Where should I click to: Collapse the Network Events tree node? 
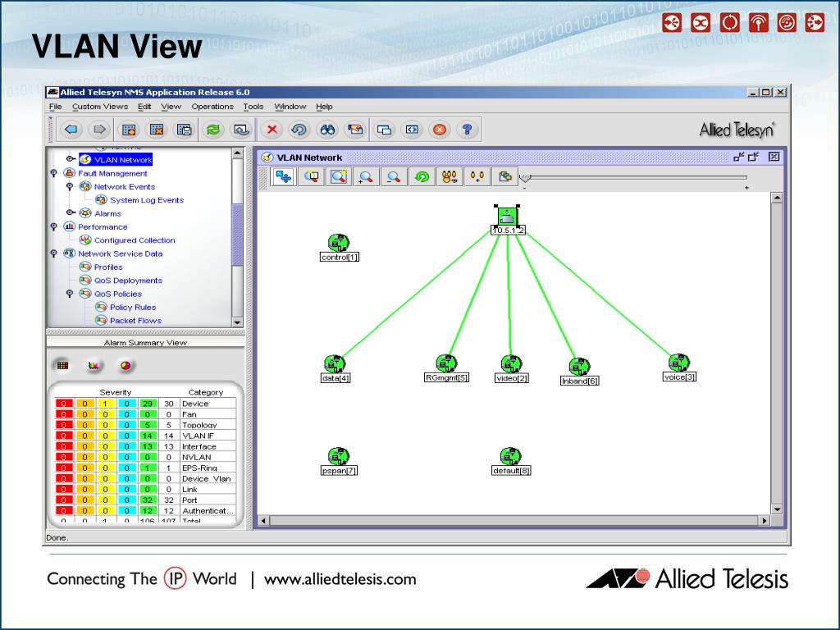[x=70, y=186]
